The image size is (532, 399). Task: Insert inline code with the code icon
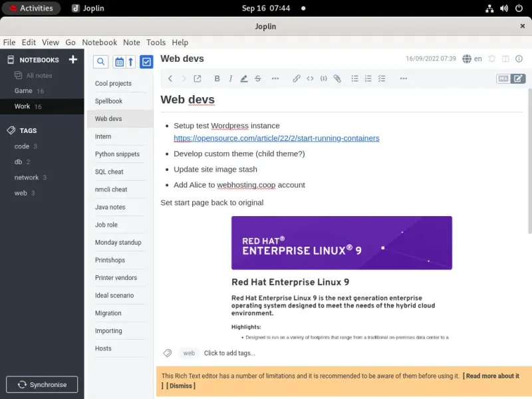click(x=310, y=78)
